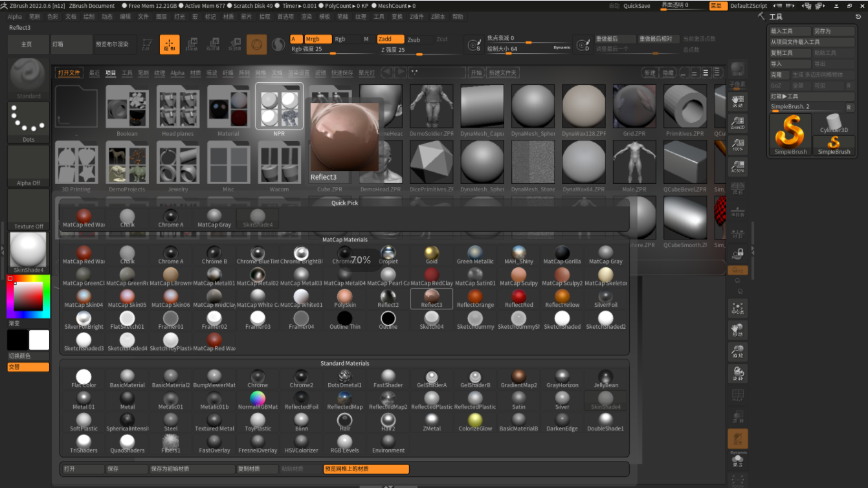Click the 保存为初始材质 button
The width and height of the screenshot is (868, 488).
click(191, 469)
